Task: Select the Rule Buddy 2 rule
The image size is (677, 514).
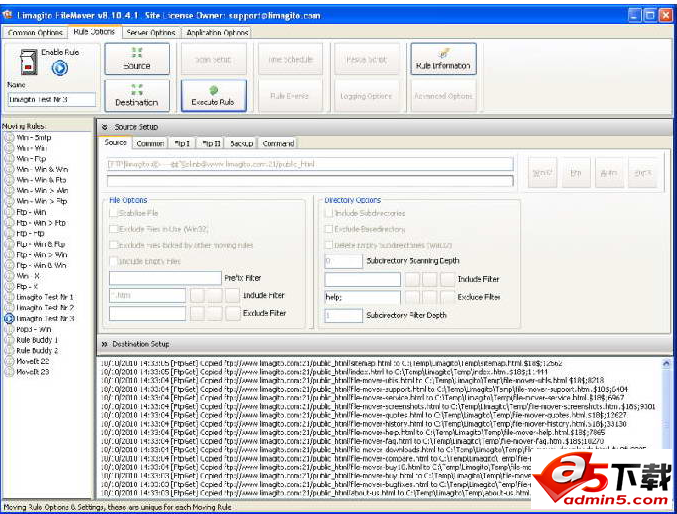Action: [37, 350]
